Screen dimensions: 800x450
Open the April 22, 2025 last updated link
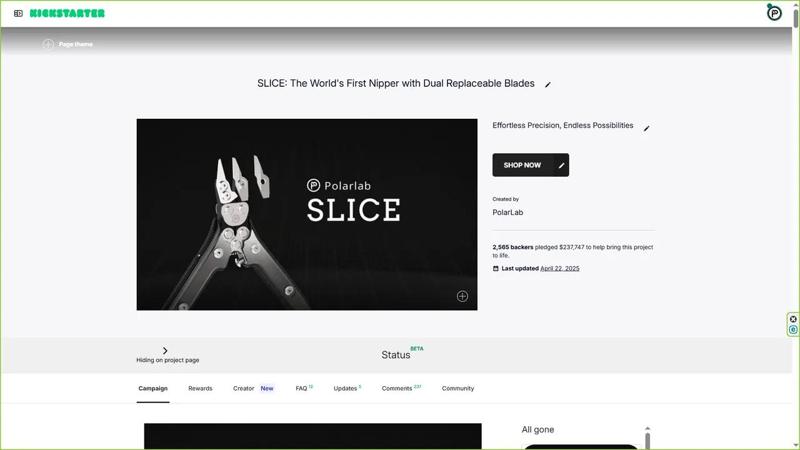(x=560, y=268)
